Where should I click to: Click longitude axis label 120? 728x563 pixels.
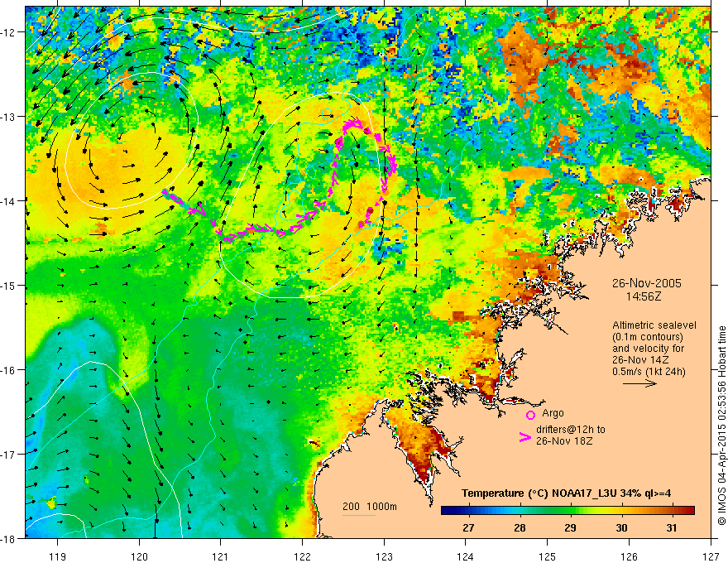tap(139, 556)
